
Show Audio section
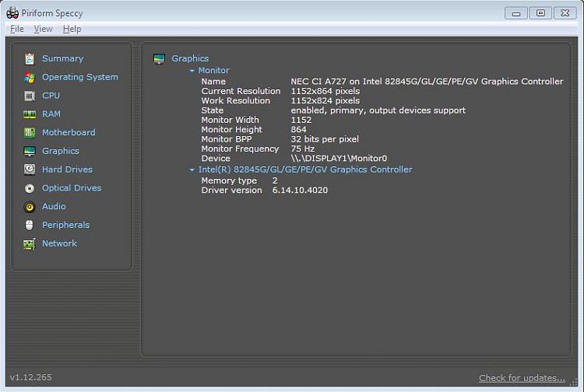(54, 206)
